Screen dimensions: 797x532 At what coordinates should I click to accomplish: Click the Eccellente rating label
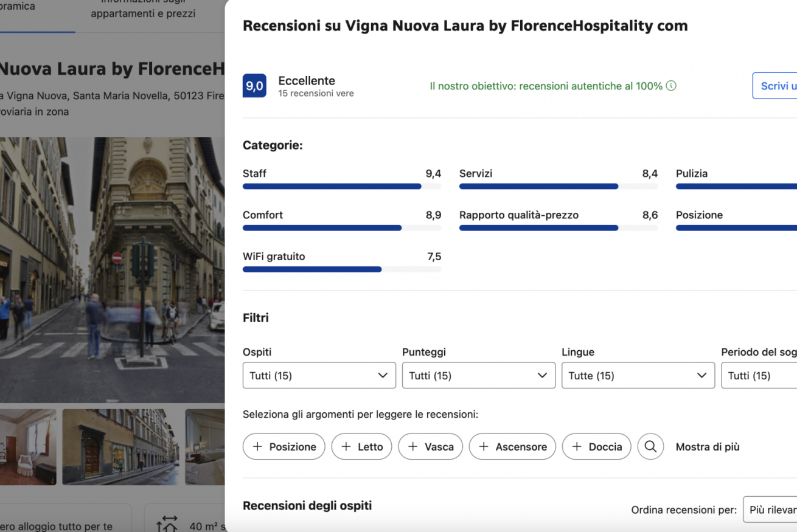tap(307, 80)
